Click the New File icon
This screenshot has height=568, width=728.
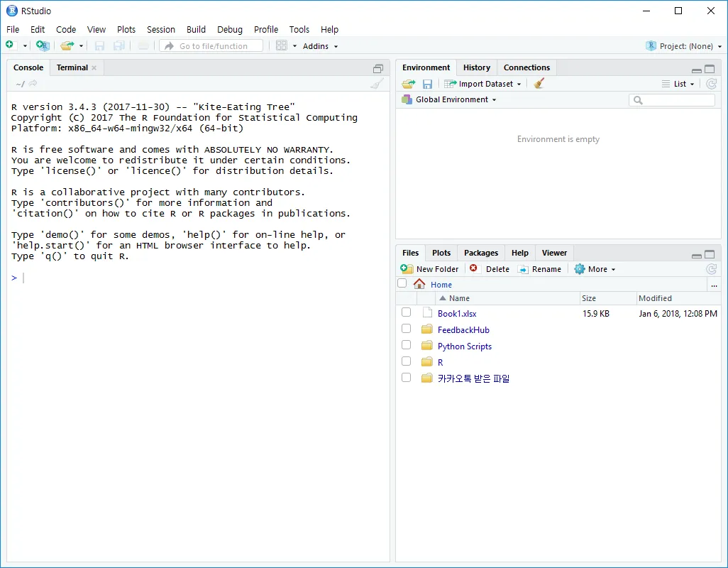(x=10, y=45)
